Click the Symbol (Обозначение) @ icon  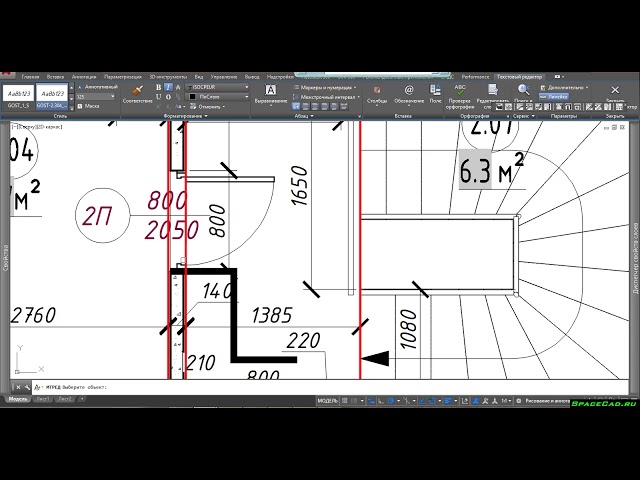pos(408,90)
